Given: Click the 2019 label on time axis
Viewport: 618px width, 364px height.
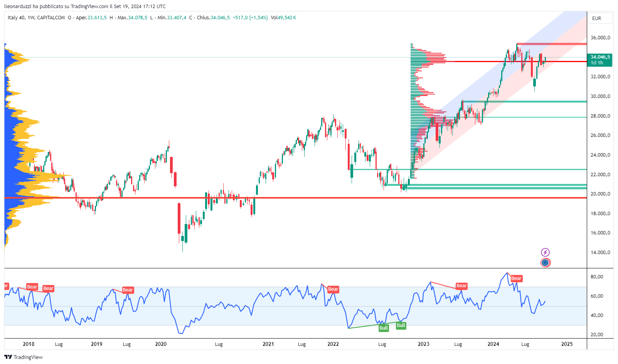Looking at the screenshot, I should (x=96, y=344).
